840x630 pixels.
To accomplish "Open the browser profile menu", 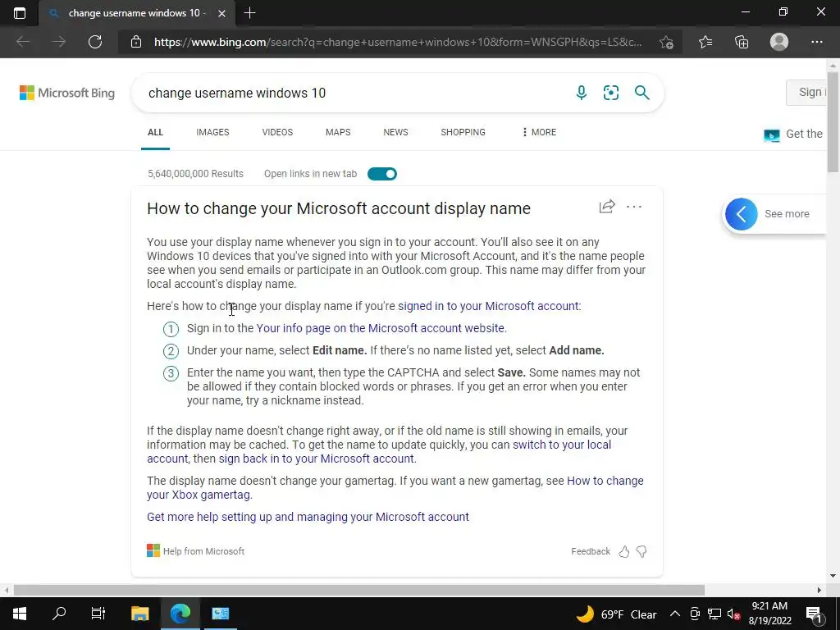I will pos(779,42).
